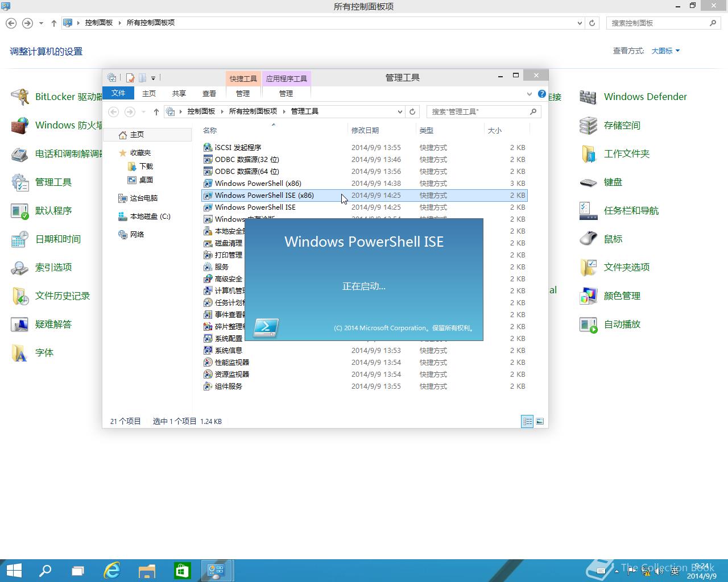Open the 文件 ribbon tab
This screenshot has width=728, height=582.
click(118, 93)
